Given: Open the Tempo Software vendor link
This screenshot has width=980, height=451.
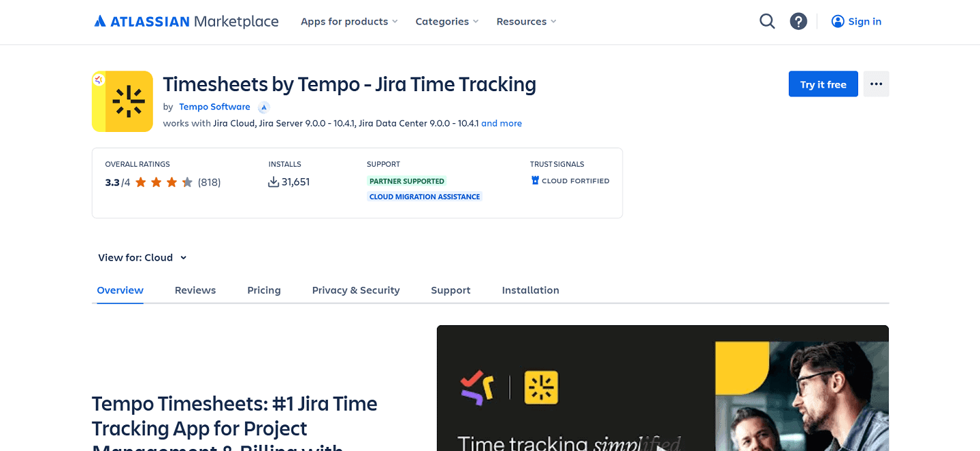Looking at the screenshot, I should (x=214, y=107).
